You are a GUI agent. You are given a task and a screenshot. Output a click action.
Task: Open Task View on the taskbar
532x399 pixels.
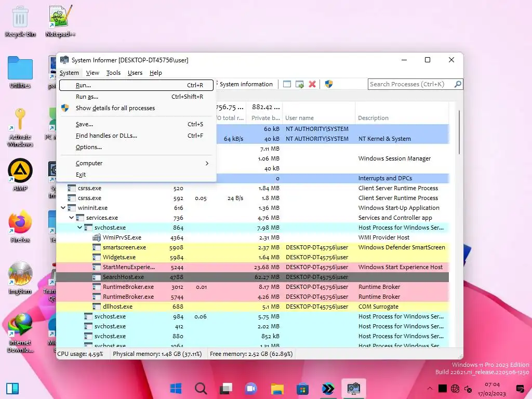pos(226,388)
